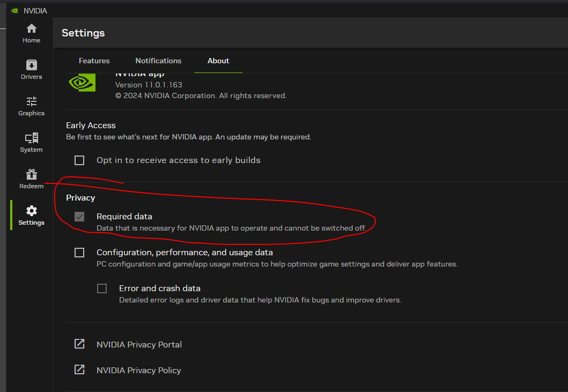Click 'PC configuration and game/app usage' description

click(277, 264)
